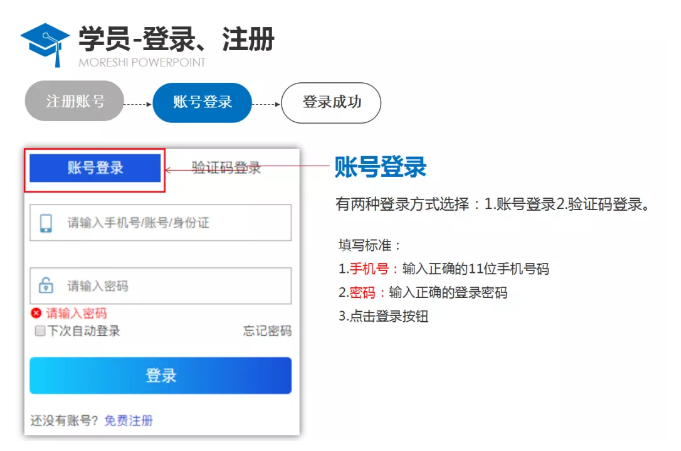Click the lock icon in password field

46,285
